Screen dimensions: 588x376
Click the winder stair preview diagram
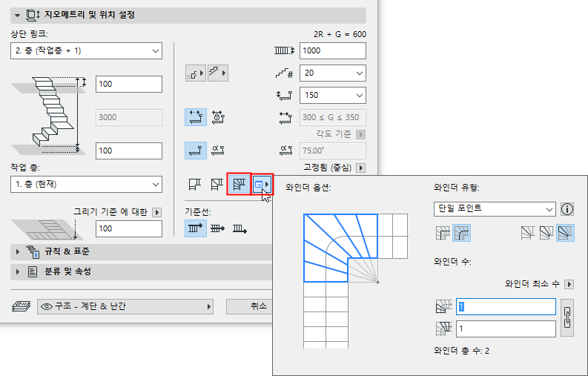click(355, 281)
